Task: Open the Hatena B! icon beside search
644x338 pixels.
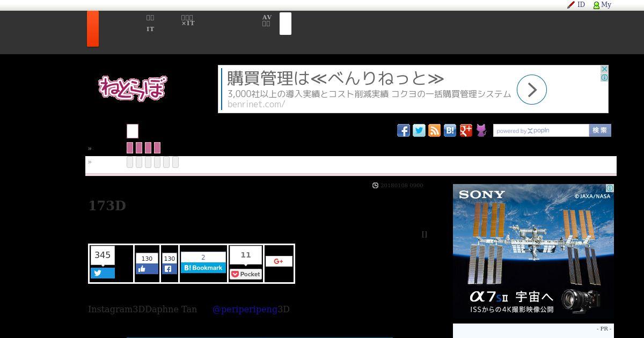Action: pos(450,130)
